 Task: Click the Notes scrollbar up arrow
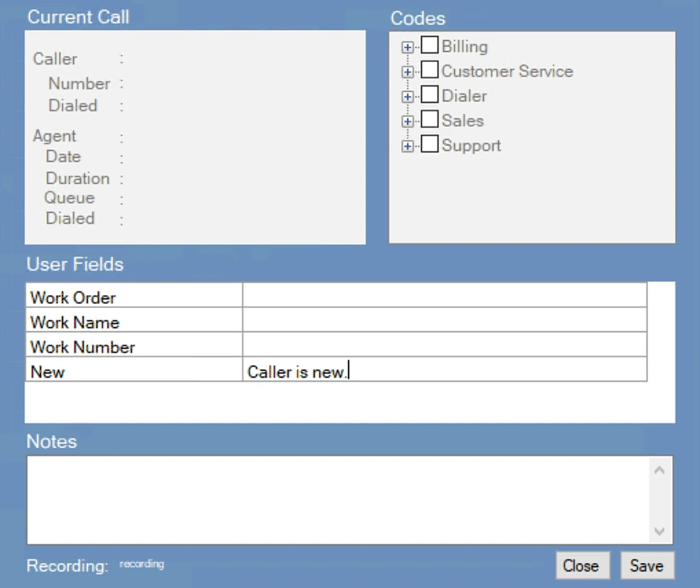[x=659, y=469]
